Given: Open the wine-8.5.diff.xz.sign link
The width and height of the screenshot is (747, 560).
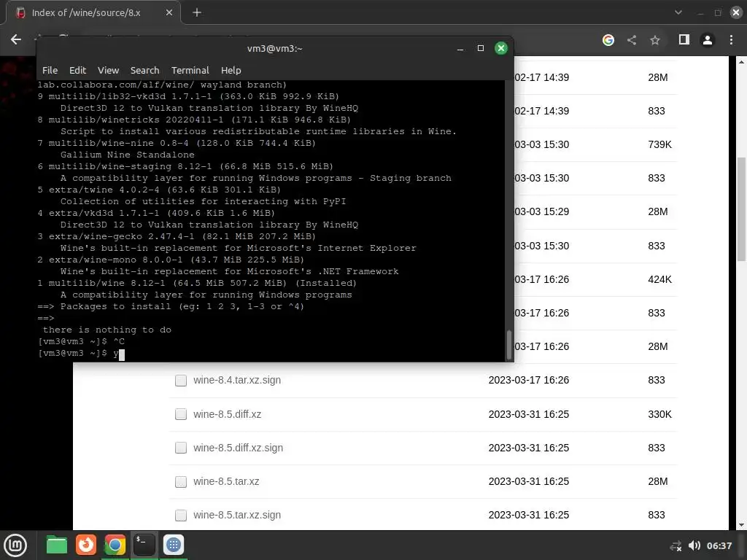Looking at the screenshot, I should pyautogui.click(x=239, y=448).
